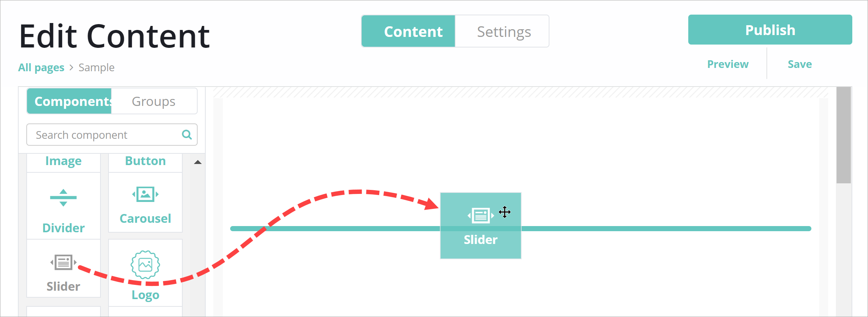Switch to the Settings tab
The width and height of the screenshot is (868, 317).
[503, 32]
